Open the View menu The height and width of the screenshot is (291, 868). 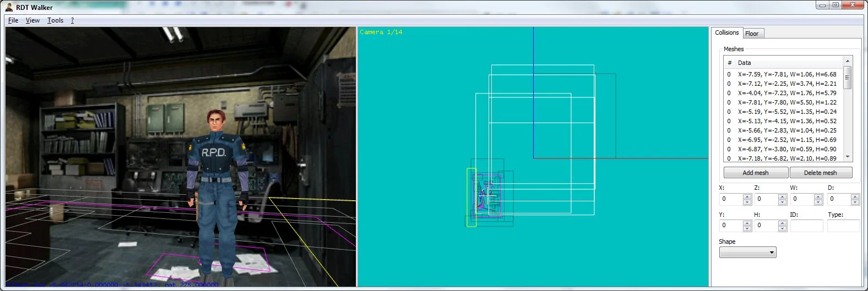coord(32,20)
